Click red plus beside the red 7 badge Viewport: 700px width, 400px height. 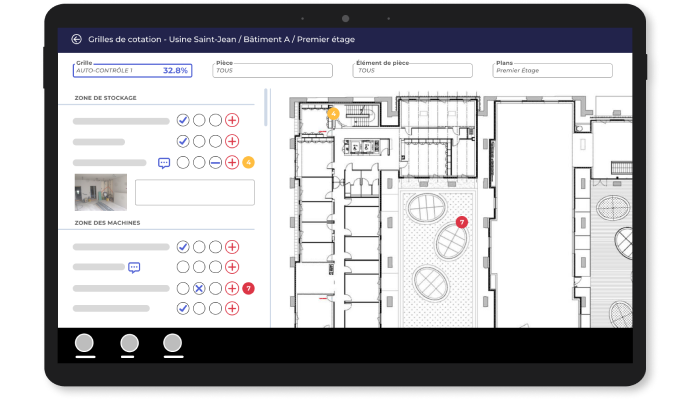pos(232,288)
